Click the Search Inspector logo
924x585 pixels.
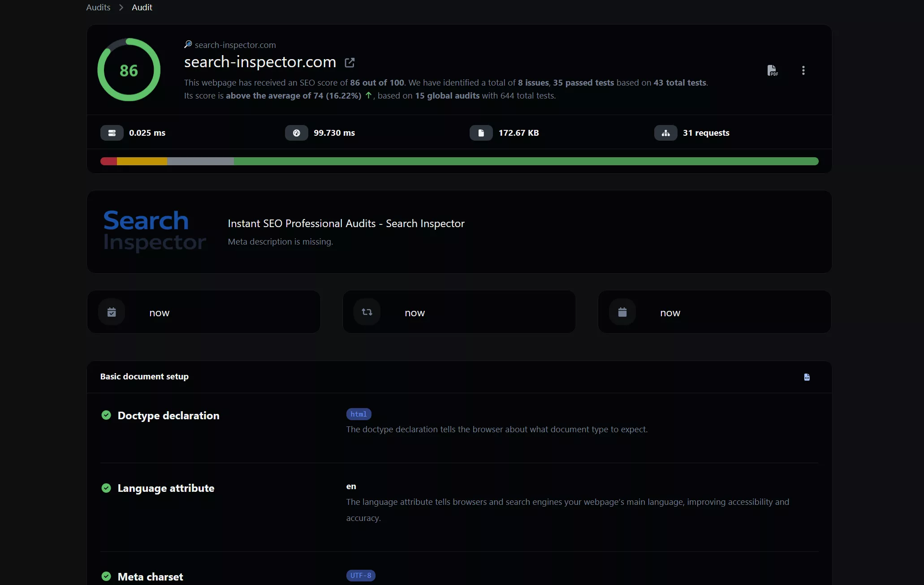pos(154,231)
